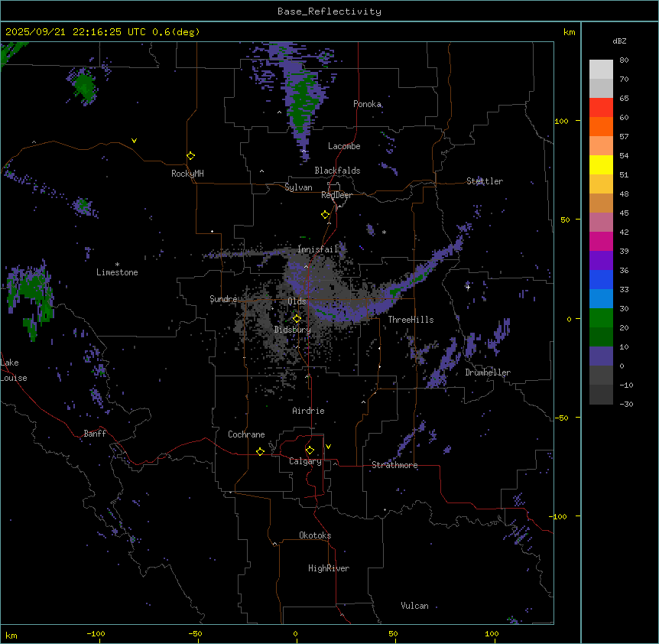Click the white plus marker northeast of Drumheller
Screen dimensions: 659x644
coord(468,287)
